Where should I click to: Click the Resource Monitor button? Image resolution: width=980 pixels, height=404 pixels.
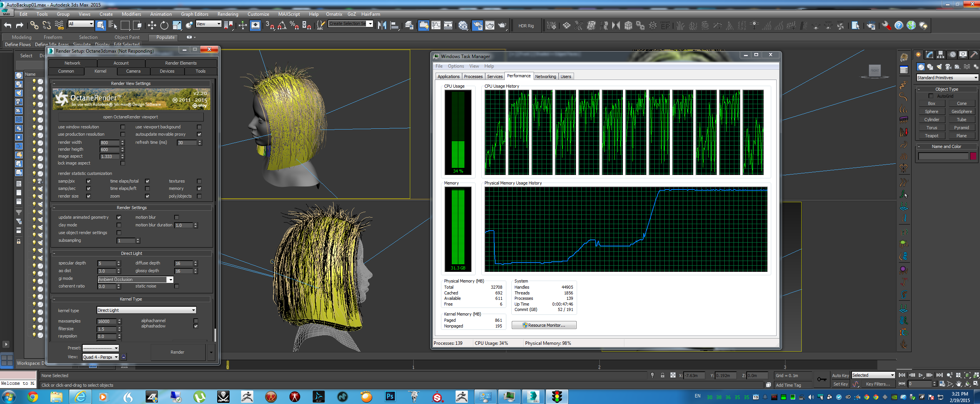coord(544,325)
